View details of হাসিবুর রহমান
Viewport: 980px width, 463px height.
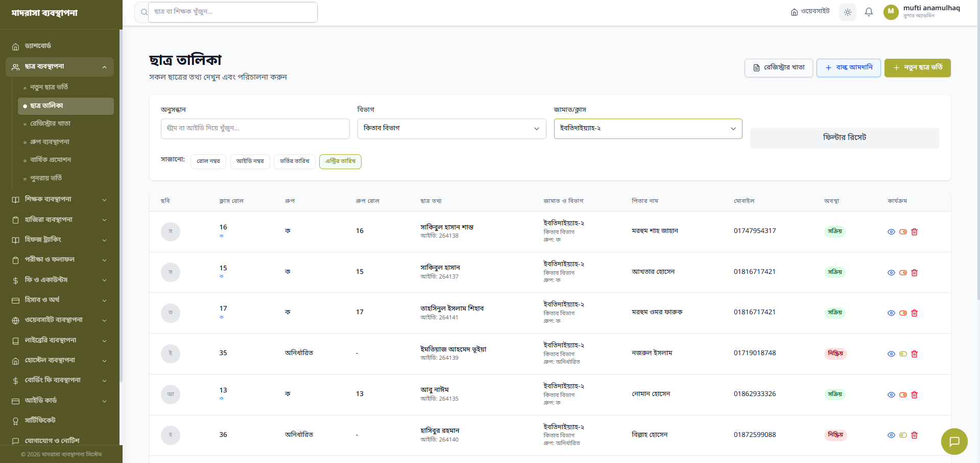point(891,435)
